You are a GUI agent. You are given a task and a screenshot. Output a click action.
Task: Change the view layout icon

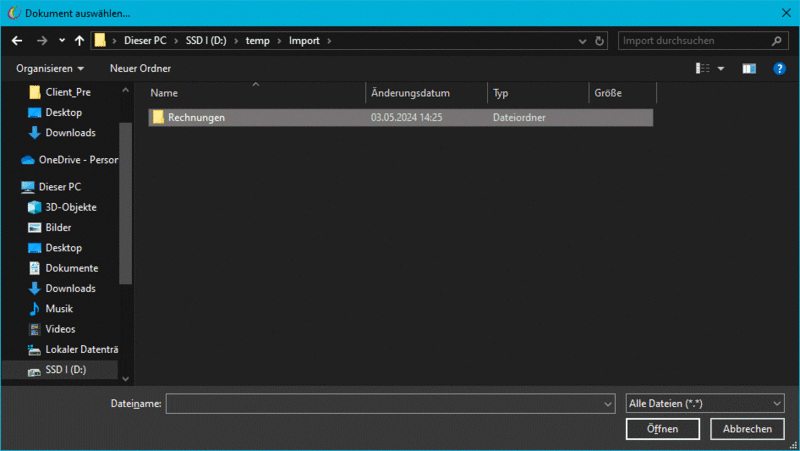(703, 68)
